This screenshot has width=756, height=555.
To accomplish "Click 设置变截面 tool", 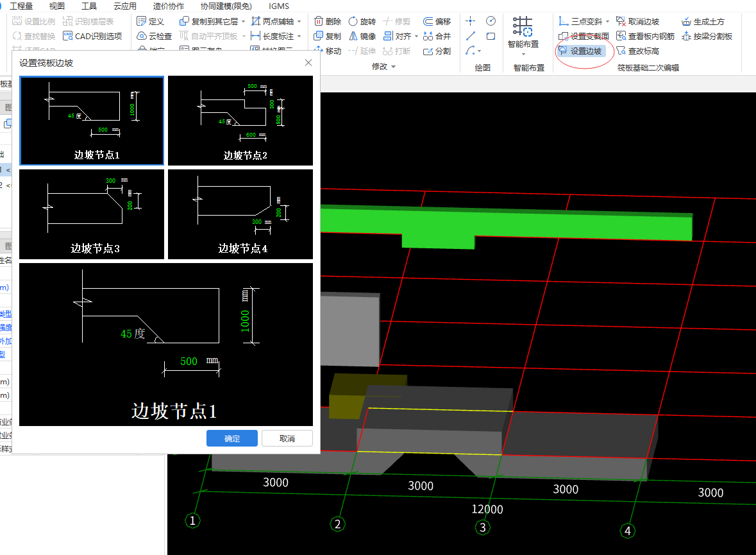I will [x=584, y=36].
